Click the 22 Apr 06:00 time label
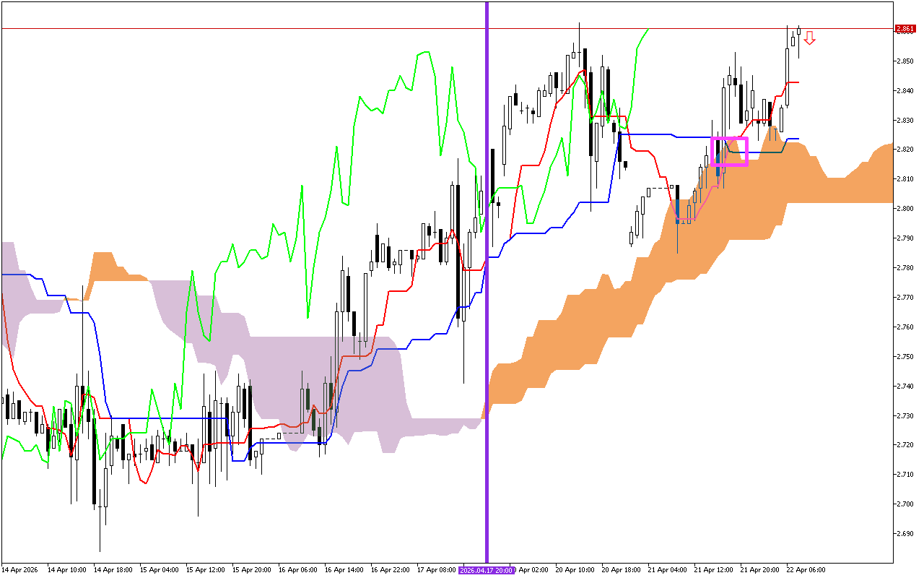Screen dimensions: 924x578 tap(806, 570)
